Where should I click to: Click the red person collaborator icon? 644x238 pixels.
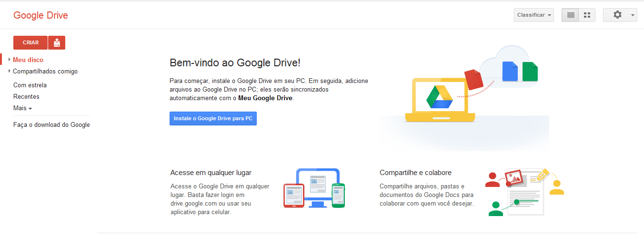[492, 180]
